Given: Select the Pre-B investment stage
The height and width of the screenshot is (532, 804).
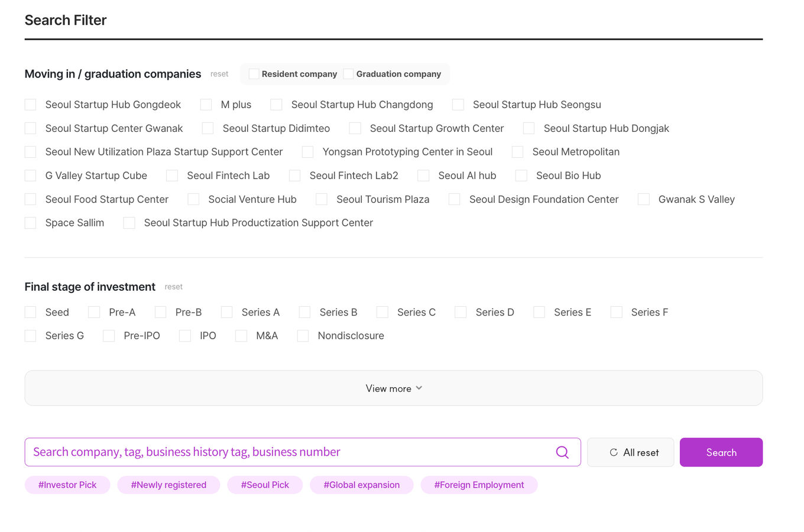Looking at the screenshot, I should click(x=161, y=312).
